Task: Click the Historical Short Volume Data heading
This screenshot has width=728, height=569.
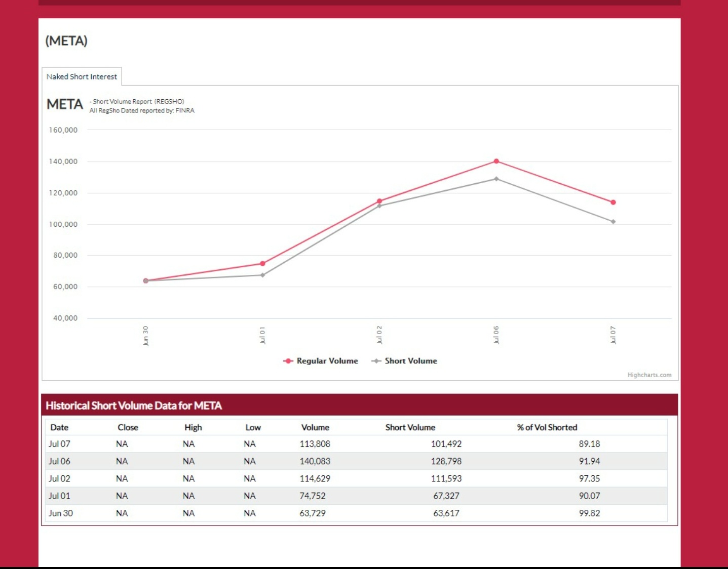Action: (134, 405)
